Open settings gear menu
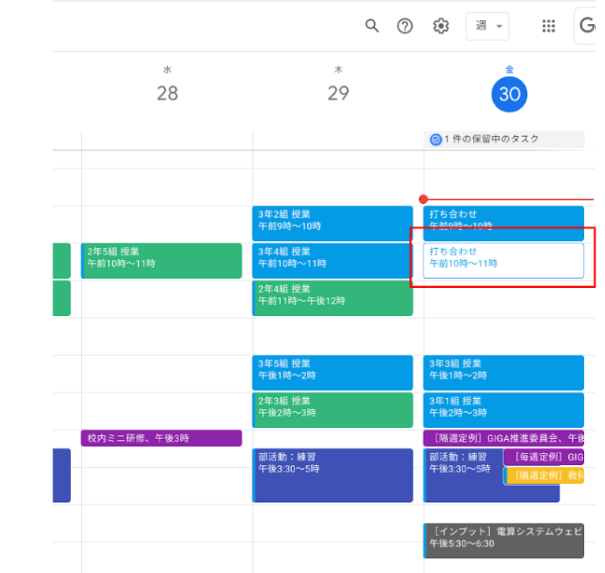 [441, 26]
